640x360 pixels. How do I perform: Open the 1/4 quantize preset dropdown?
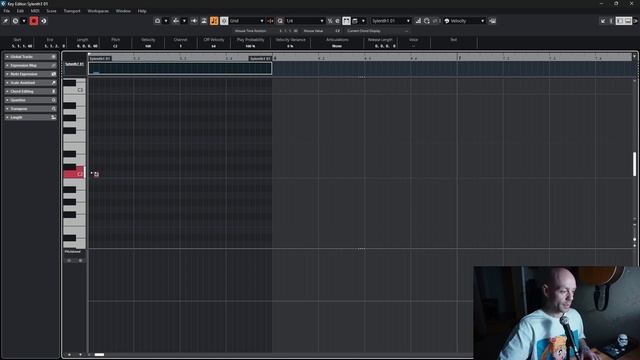(304, 21)
